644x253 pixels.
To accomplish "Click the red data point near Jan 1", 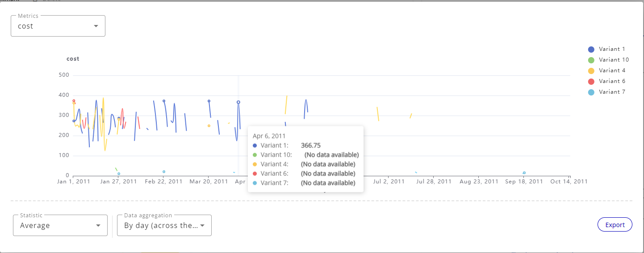I will [x=74, y=101].
